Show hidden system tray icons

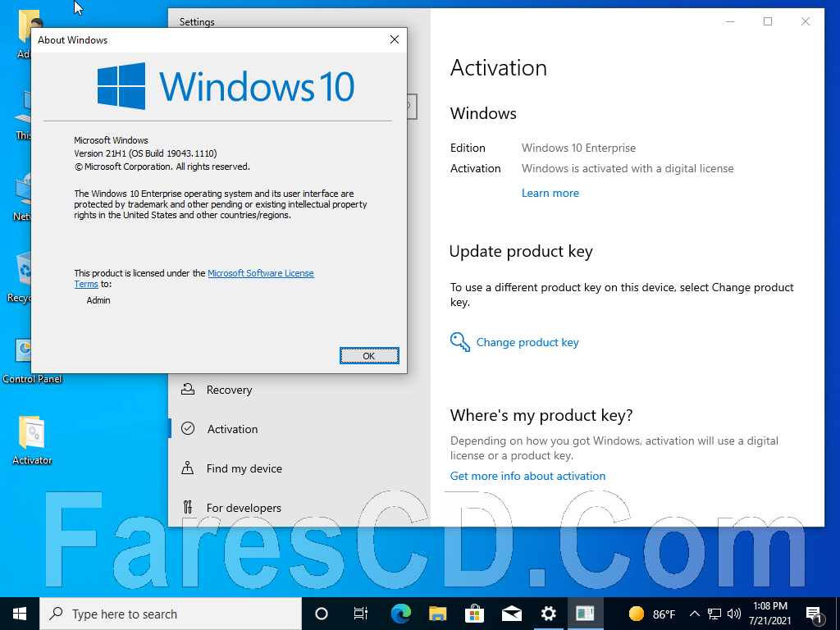[694, 614]
